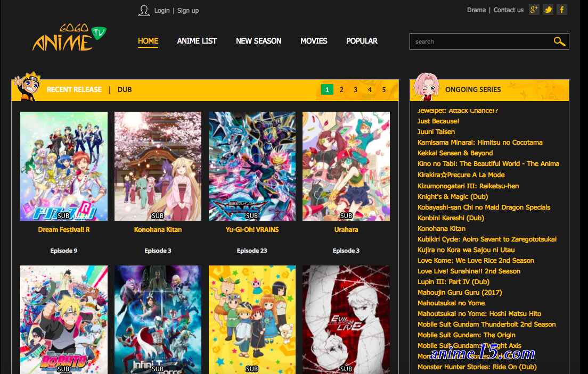
Task: Open Kujira no Kora wa Sajou ni Utau
Action: 466,250
